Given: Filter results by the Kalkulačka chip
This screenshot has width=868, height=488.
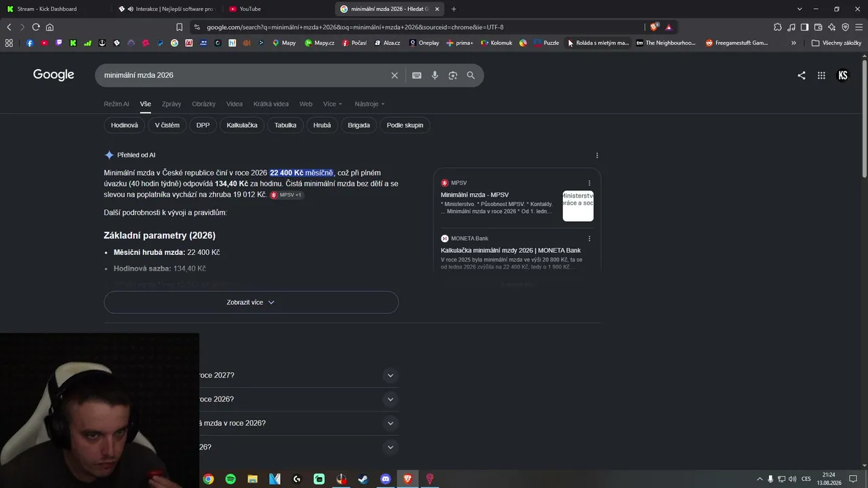Looking at the screenshot, I should pos(242,125).
